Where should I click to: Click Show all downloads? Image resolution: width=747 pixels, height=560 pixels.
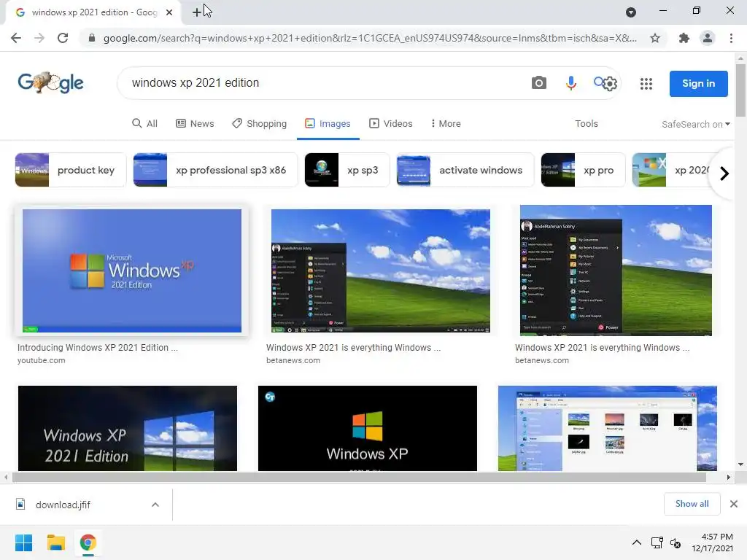(692, 504)
